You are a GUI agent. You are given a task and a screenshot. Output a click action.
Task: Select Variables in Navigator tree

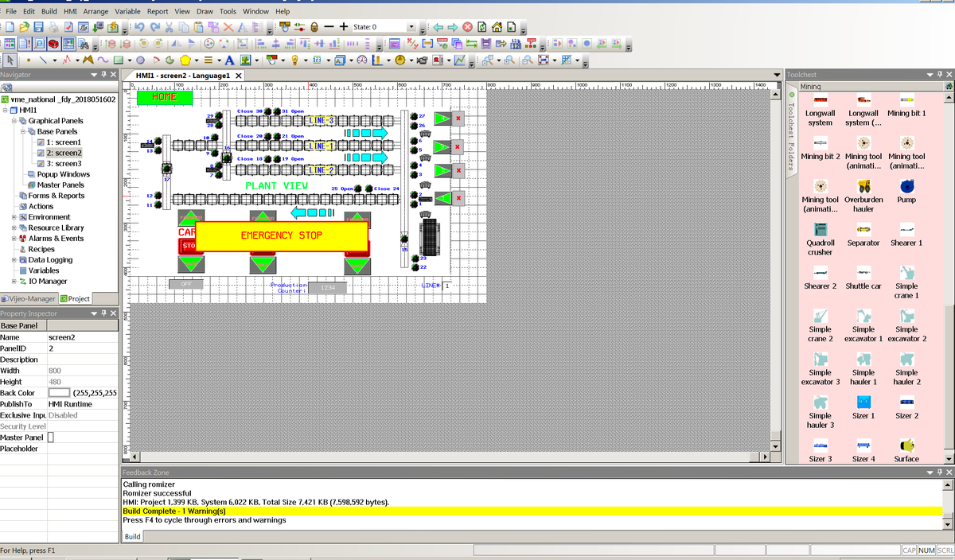[44, 270]
